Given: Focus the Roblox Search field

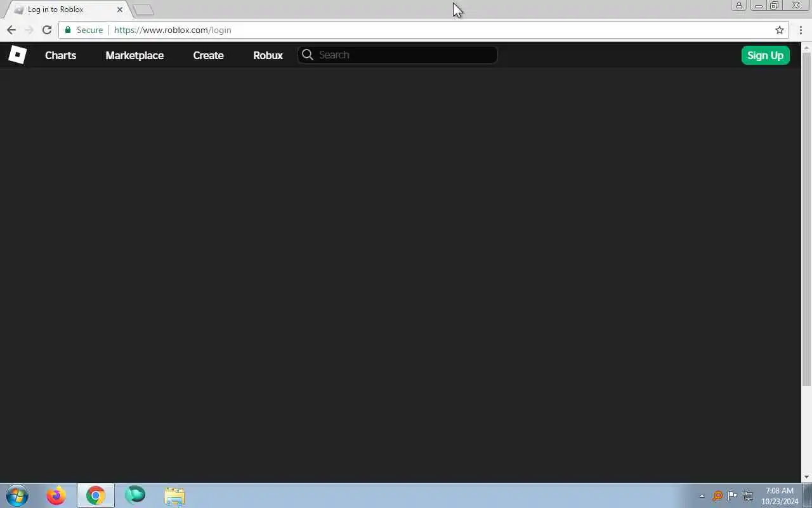Looking at the screenshot, I should click(398, 55).
